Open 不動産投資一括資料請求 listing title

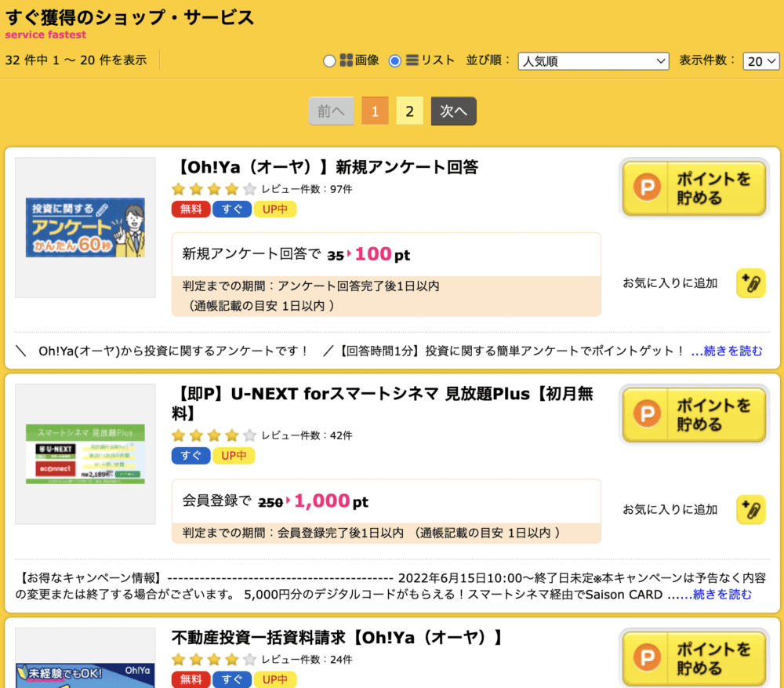click(x=336, y=637)
